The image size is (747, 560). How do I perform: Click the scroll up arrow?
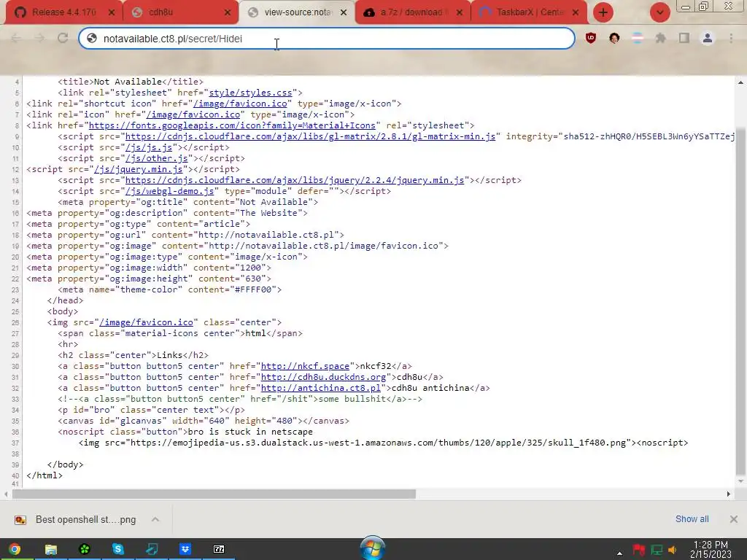(x=740, y=82)
